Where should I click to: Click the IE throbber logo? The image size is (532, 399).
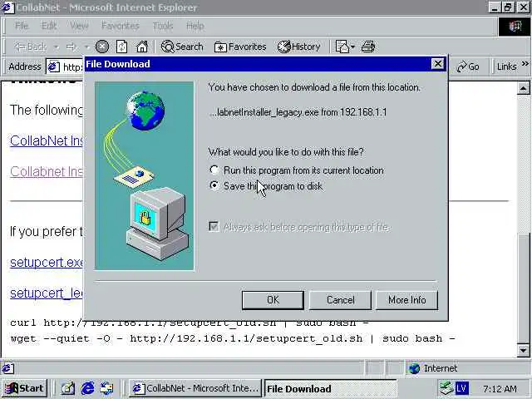click(x=515, y=26)
